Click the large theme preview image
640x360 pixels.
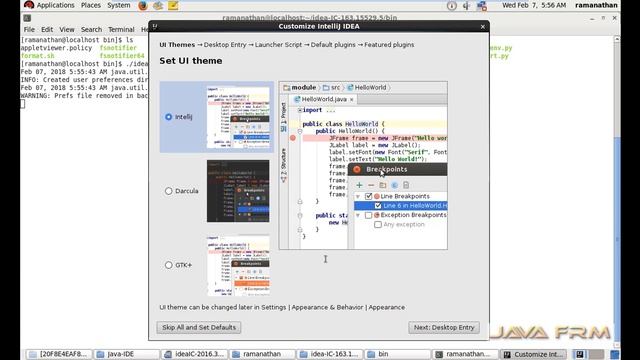tap(363, 165)
